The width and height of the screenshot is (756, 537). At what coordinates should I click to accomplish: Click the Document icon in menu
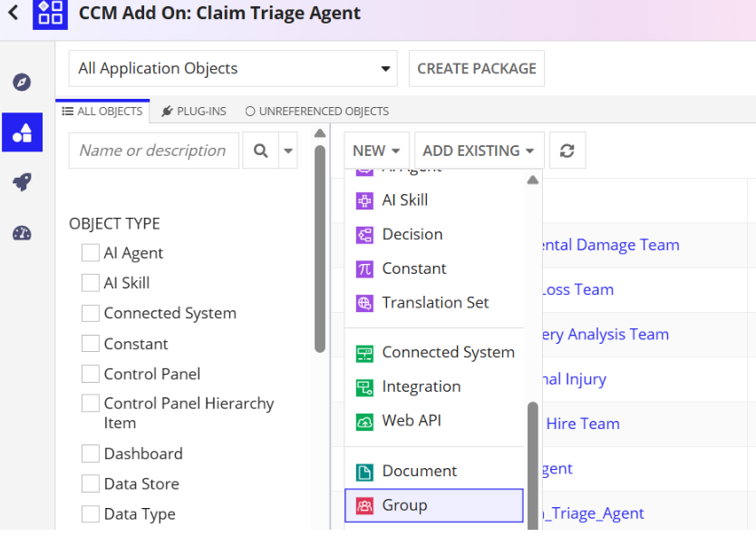tap(364, 472)
